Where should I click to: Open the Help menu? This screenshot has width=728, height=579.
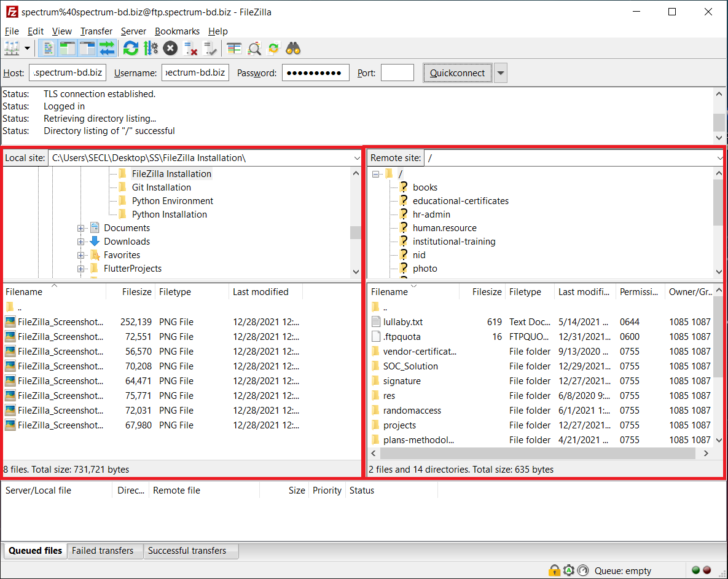pos(217,31)
